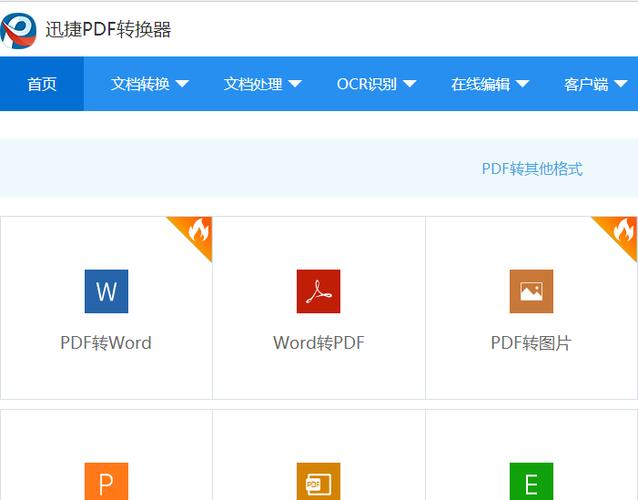This screenshot has width=638, height=500.
Task: Expand the arrow beside 文档转换
Action: click(182, 84)
